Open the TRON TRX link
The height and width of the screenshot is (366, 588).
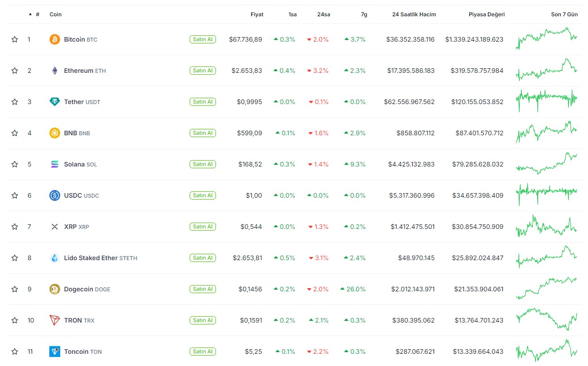pos(79,320)
